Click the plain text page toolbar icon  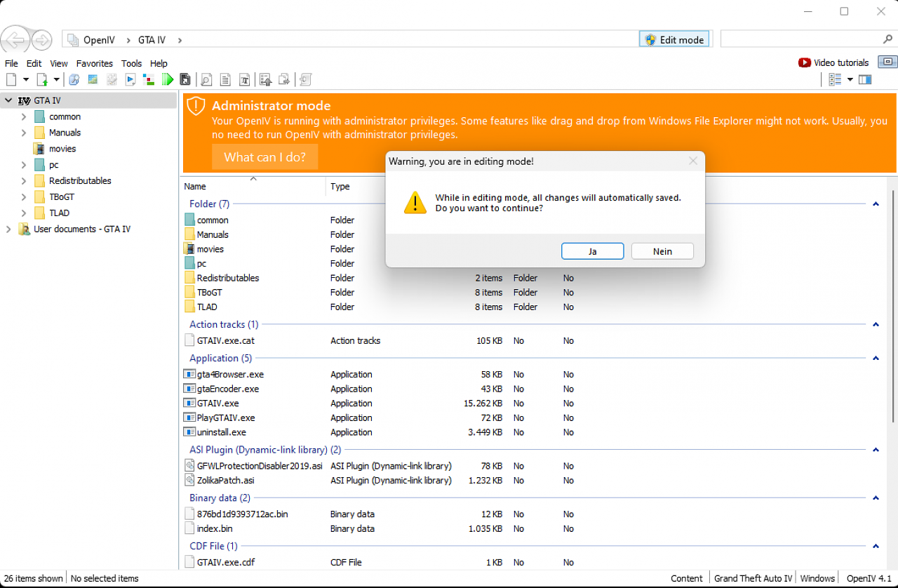click(x=226, y=79)
